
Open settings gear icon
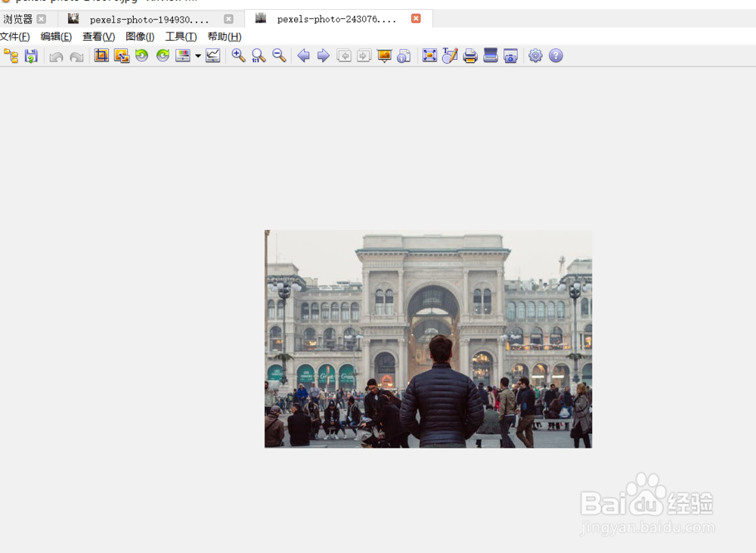click(535, 55)
